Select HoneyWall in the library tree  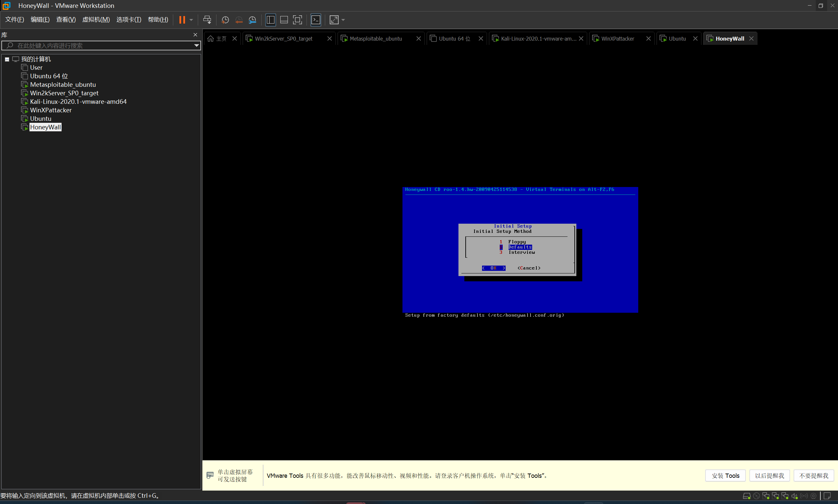coord(45,127)
